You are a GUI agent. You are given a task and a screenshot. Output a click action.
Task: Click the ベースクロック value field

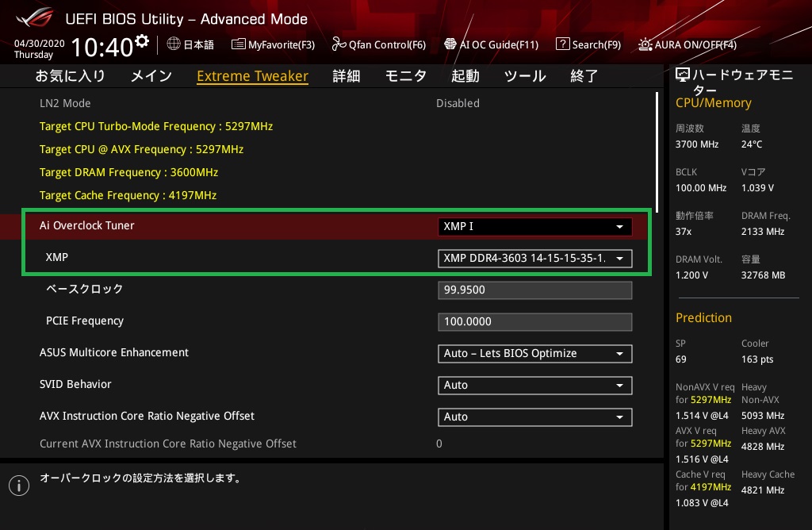click(x=534, y=290)
